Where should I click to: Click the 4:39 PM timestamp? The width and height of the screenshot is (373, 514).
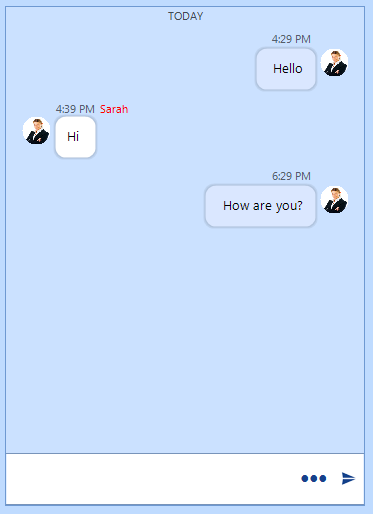(75, 109)
